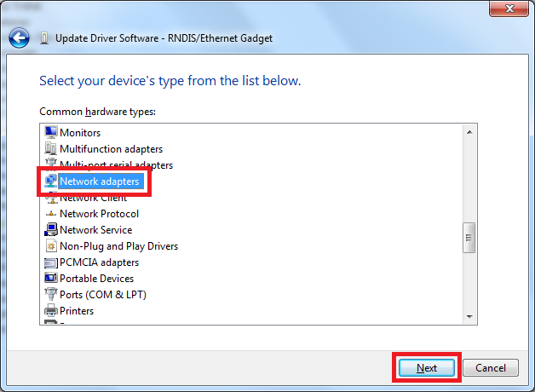The width and height of the screenshot is (535, 392).
Task: Click the hardware list scrollbar thumb
Action: click(469, 238)
